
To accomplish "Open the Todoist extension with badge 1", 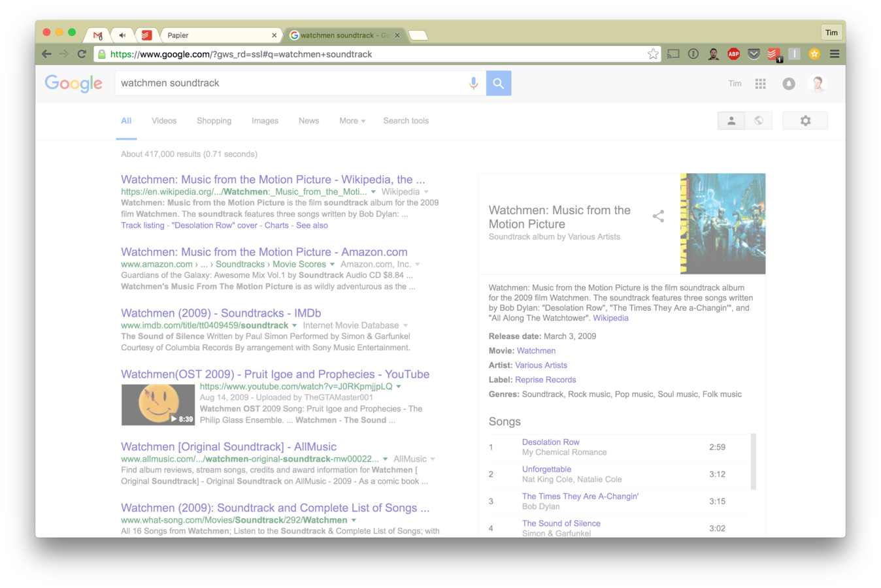I will click(774, 55).
